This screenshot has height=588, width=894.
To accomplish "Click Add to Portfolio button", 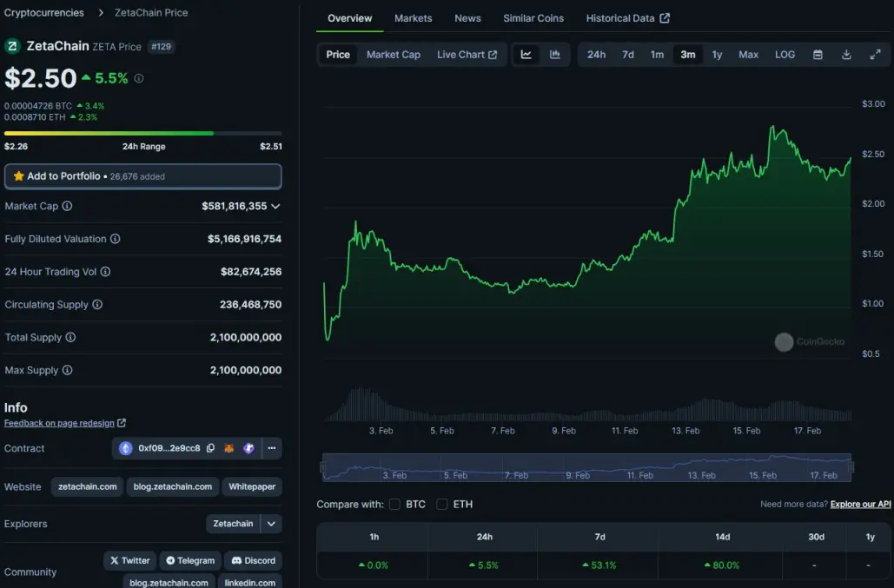I will tap(143, 176).
